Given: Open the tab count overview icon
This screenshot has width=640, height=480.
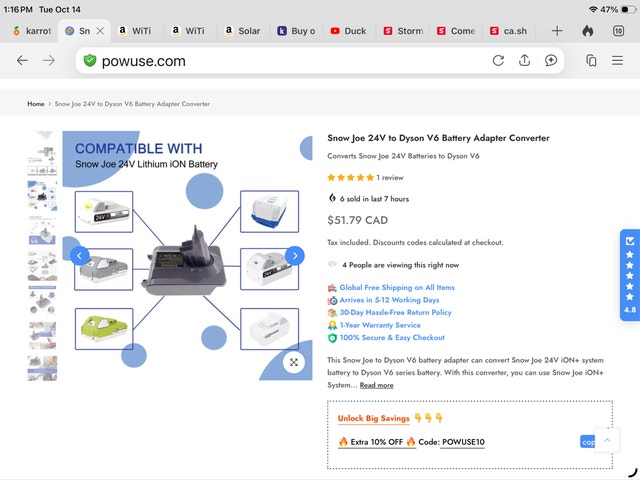Looking at the screenshot, I should [x=618, y=31].
